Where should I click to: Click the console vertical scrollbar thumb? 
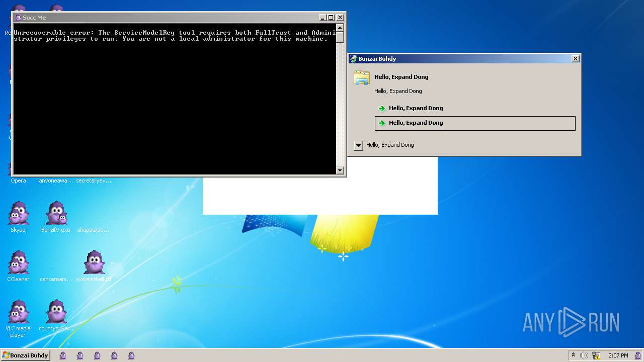click(340, 37)
